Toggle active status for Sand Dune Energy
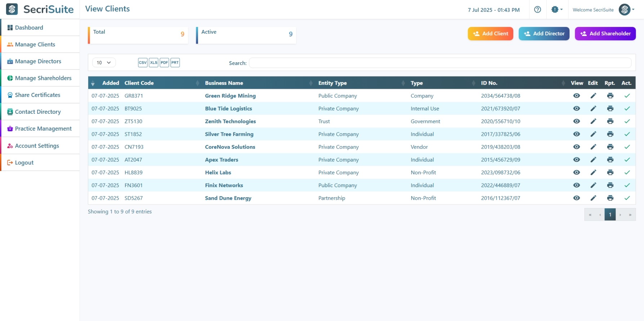Image resolution: width=644 pixels, height=321 pixels. [x=627, y=198]
